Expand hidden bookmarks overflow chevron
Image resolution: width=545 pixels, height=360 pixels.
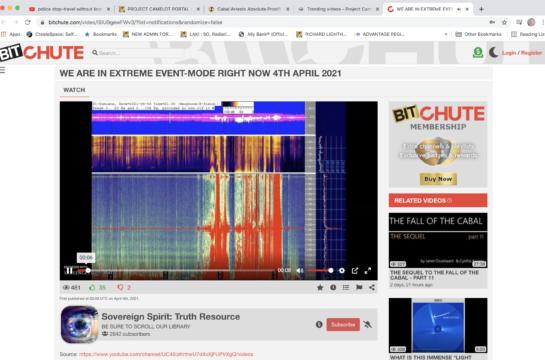coord(446,34)
